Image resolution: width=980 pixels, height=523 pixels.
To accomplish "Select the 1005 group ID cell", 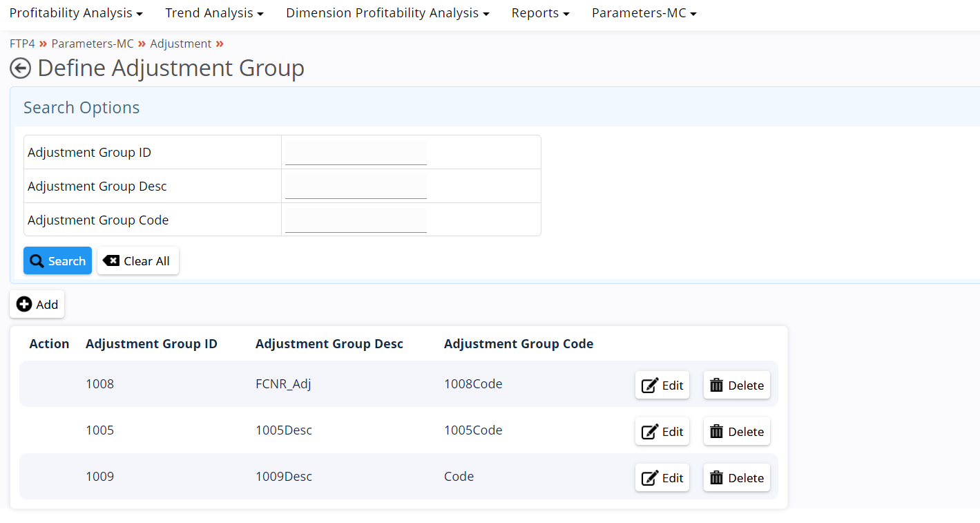I will [99, 430].
